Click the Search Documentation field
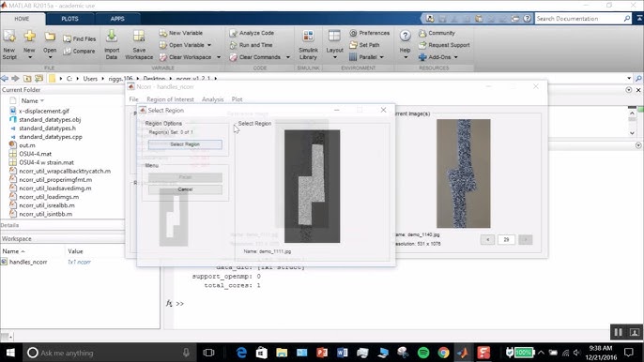 (x=579, y=19)
